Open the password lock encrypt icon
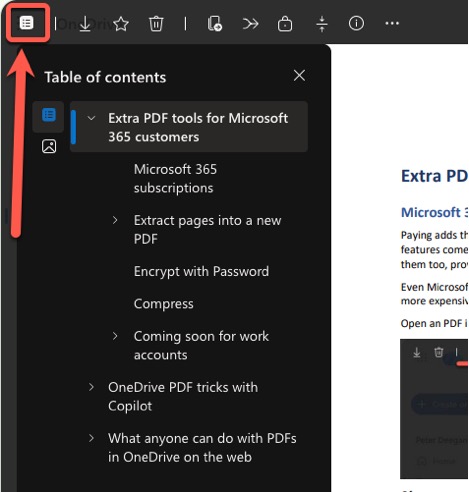Screen dimensions: 469x492 (285, 24)
